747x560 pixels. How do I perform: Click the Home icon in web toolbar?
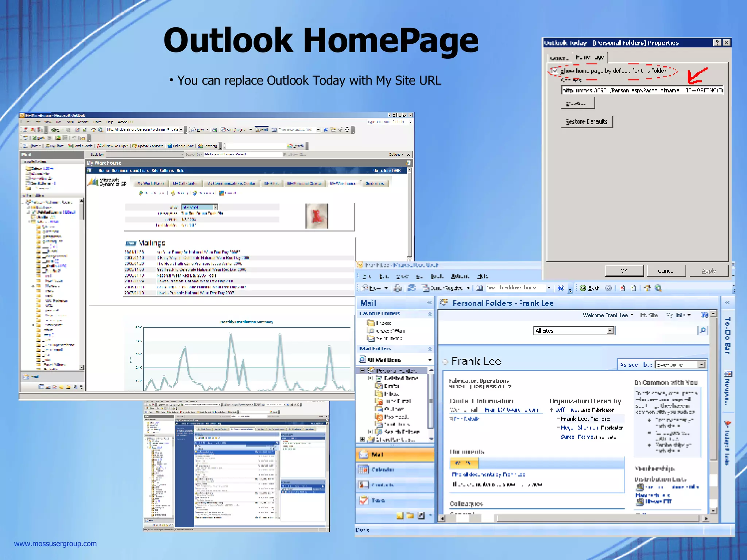click(x=647, y=288)
